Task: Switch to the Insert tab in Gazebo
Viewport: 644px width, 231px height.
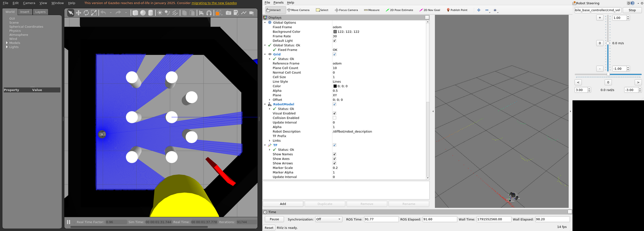Action: 25,12
